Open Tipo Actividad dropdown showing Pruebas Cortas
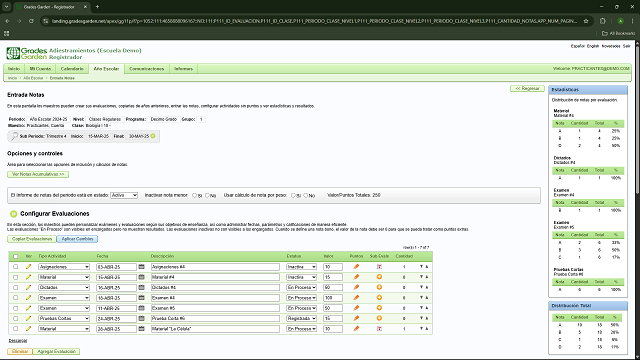 pos(64,318)
